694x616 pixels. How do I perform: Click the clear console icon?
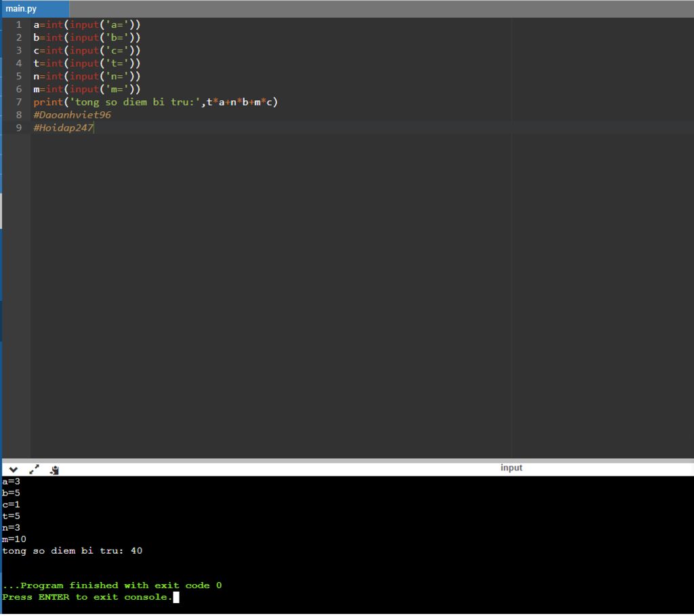[54, 470]
